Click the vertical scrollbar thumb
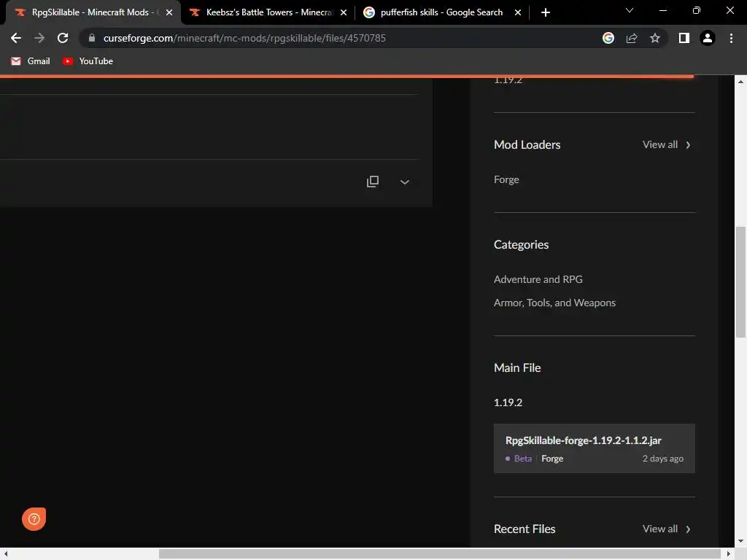The width and height of the screenshot is (747, 560). click(x=740, y=282)
